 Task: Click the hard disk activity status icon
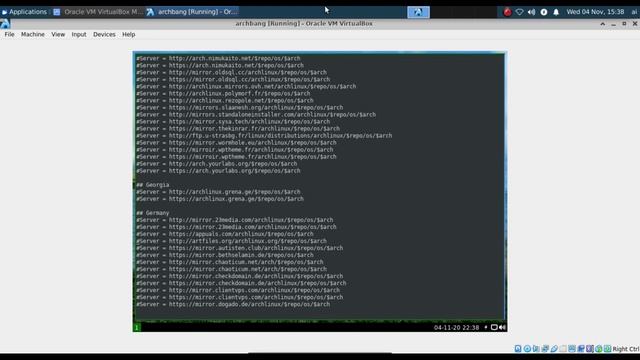click(x=518, y=349)
